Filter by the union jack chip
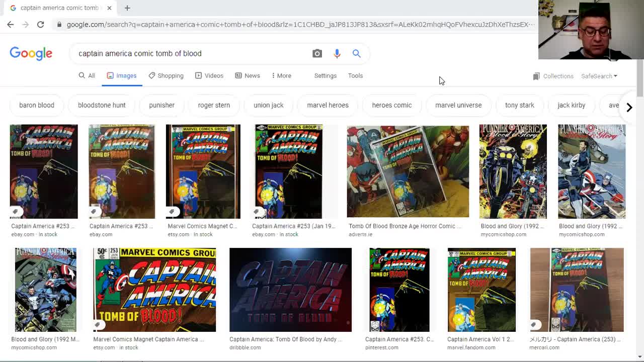The width and height of the screenshot is (644, 362). pos(269,105)
